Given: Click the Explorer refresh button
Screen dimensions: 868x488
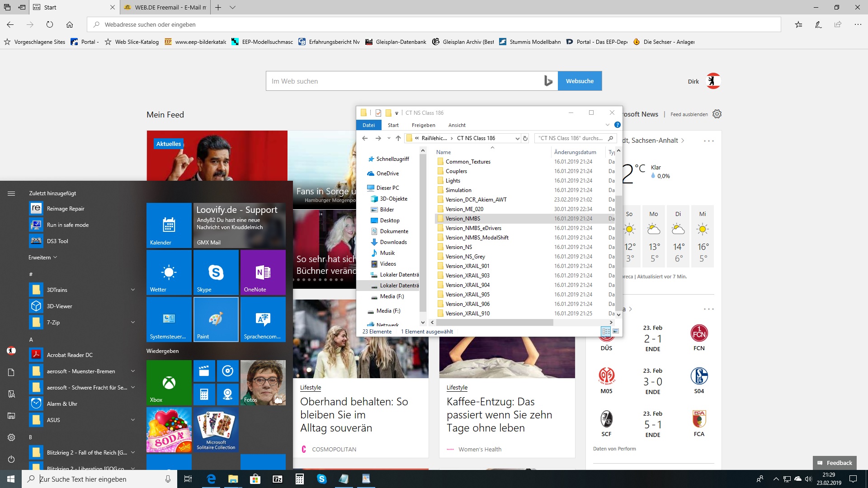Looking at the screenshot, I should (525, 138).
